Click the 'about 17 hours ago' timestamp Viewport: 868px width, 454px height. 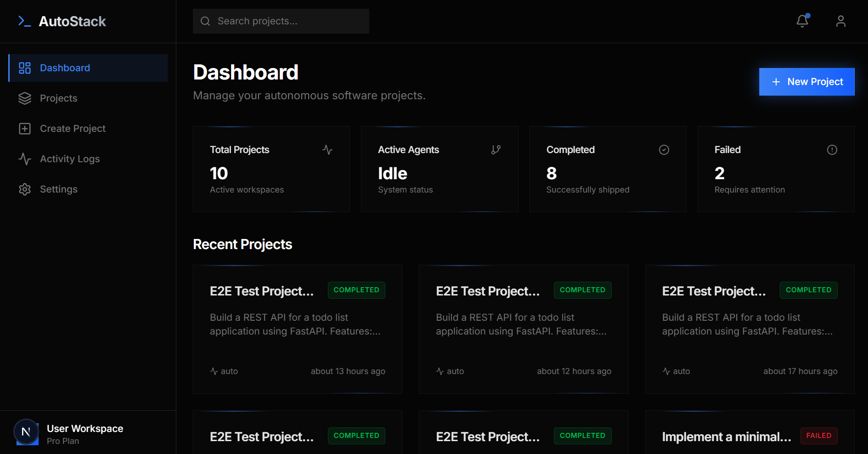[800, 371]
